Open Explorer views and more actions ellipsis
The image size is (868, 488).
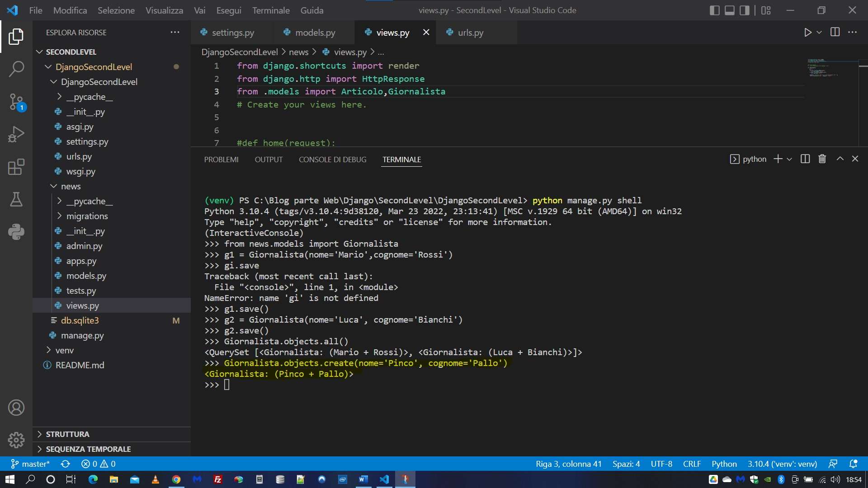pos(175,32)
